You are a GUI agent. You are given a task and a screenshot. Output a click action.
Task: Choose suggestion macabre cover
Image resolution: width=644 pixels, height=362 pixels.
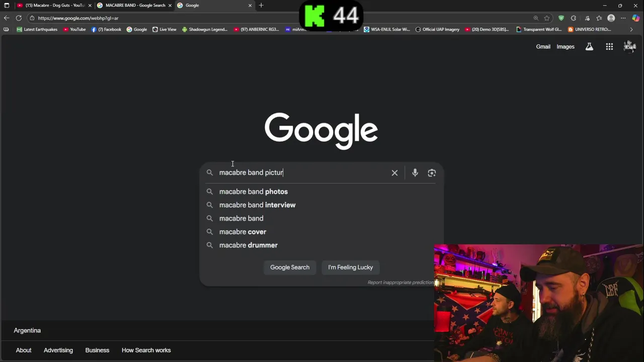point(321,232)
